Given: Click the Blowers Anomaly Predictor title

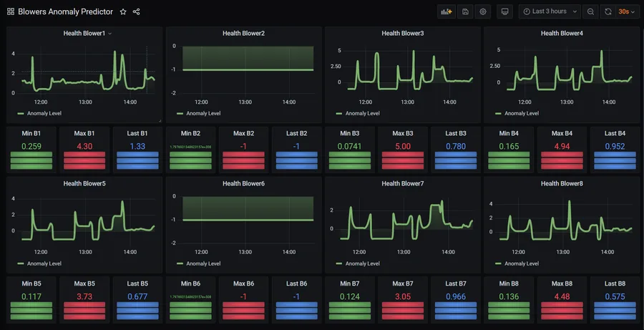Looking at the screenshot, I should [65, 12].
